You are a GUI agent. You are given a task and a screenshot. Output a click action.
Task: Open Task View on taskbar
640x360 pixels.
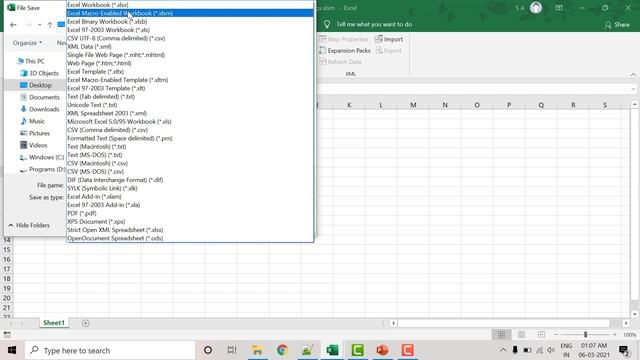[x=232, y=350]
